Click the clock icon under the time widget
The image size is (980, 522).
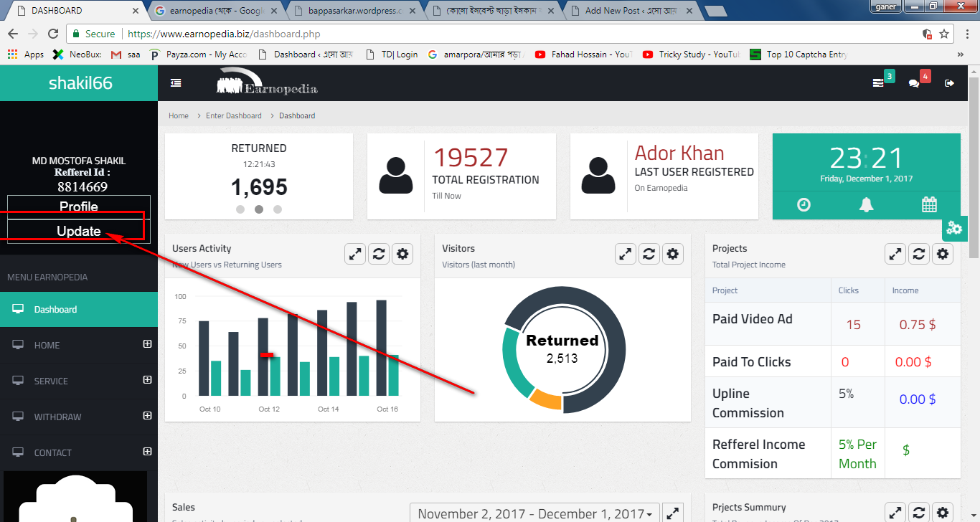coord(804,205)
